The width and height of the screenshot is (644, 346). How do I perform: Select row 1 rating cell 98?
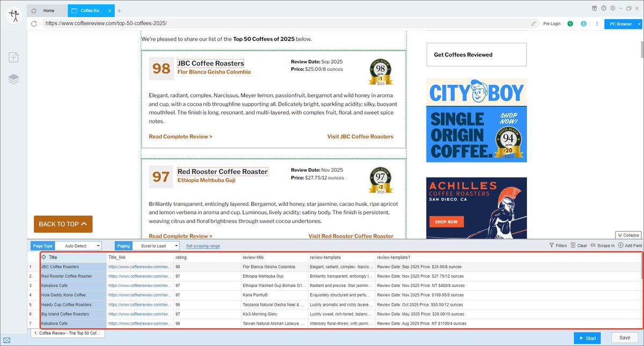(207, 267)
